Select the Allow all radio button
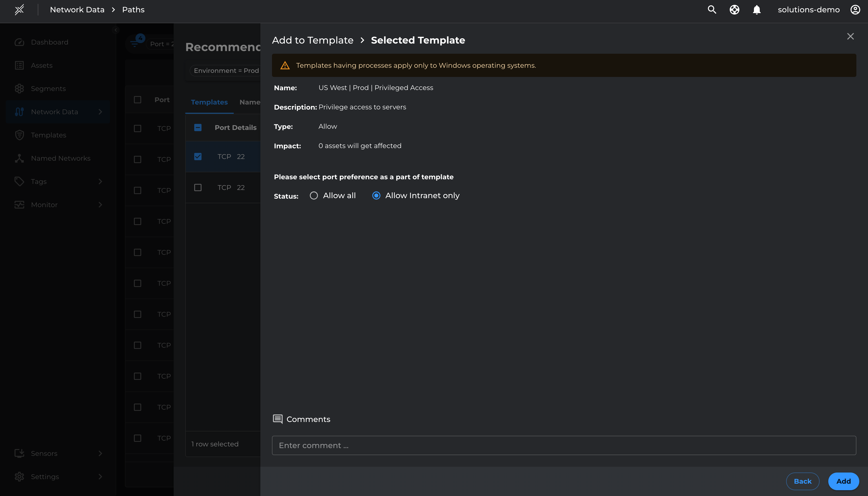868x496 pixels. tap(314, 195)
